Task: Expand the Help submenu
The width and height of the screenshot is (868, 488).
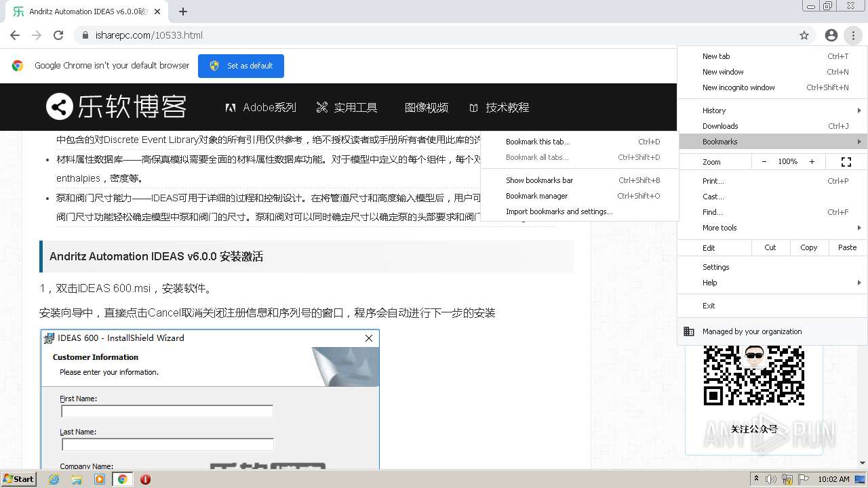Action: pos(772,283)
